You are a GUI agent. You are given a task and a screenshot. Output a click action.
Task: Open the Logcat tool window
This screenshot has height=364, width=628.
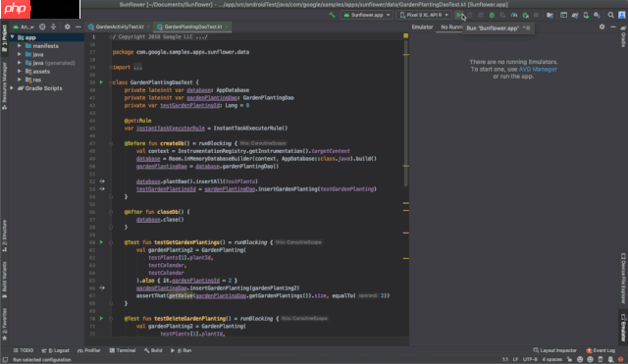55,350
